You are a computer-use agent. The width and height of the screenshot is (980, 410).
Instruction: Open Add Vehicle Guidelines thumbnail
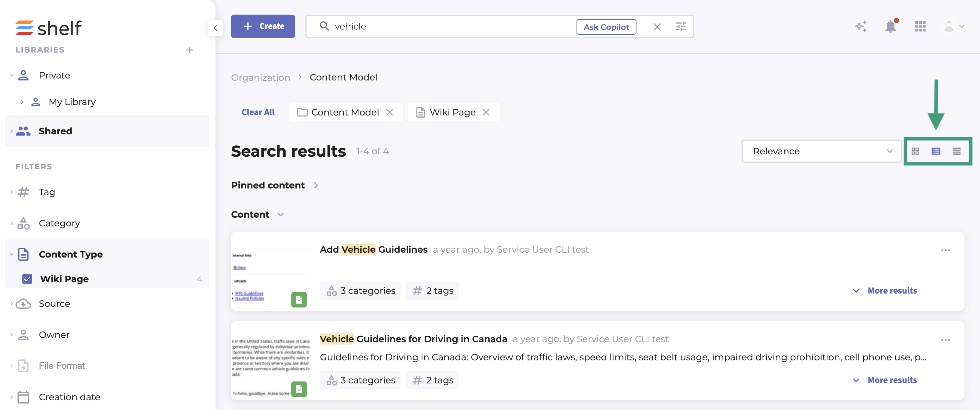[270, 271]
